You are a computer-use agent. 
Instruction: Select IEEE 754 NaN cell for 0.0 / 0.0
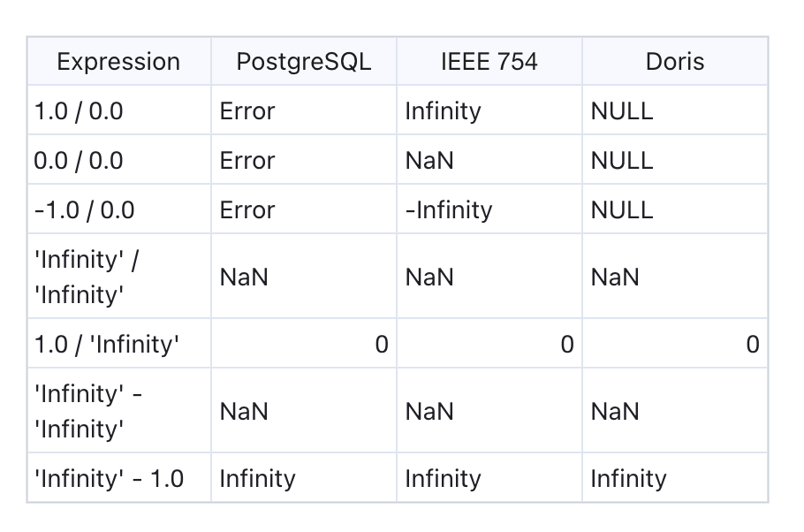click(429, 161)
